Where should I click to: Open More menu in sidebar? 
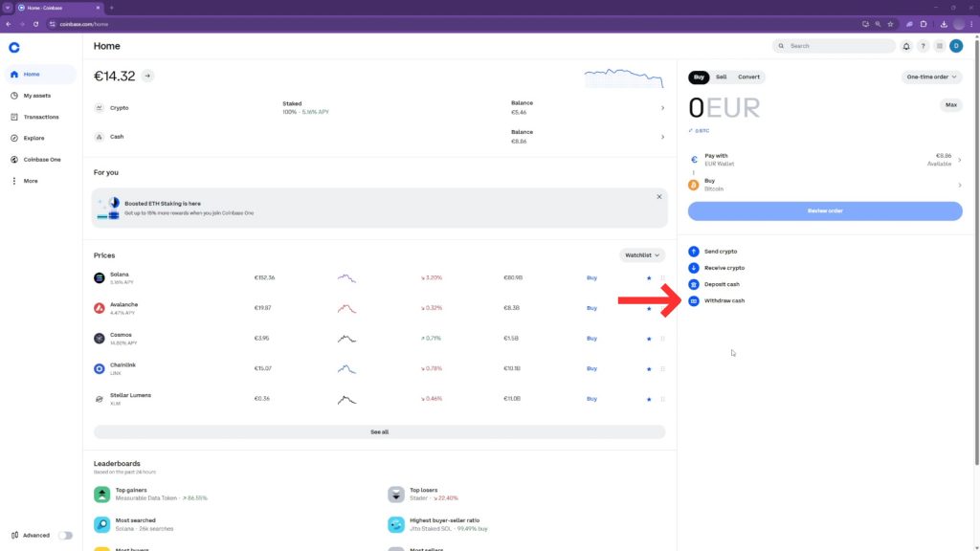pos(40,181)
